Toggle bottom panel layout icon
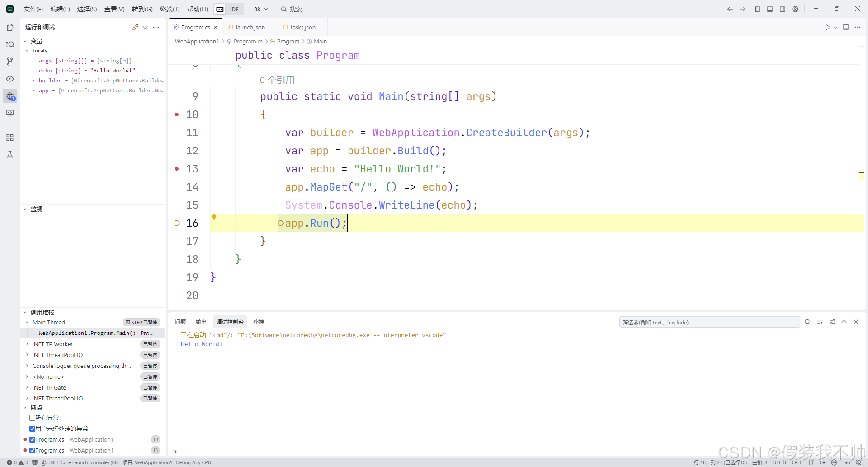 point(770,9)
